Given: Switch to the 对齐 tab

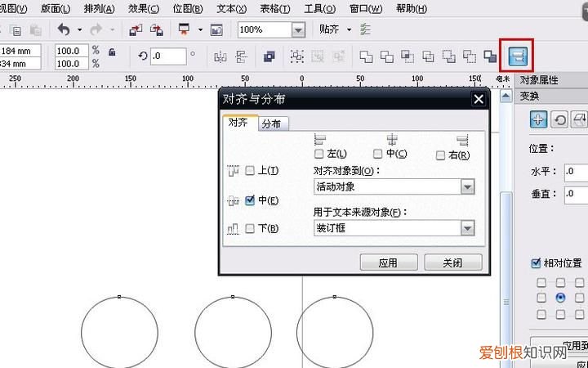Looking at the screenshot, I should tap(238, 123).
